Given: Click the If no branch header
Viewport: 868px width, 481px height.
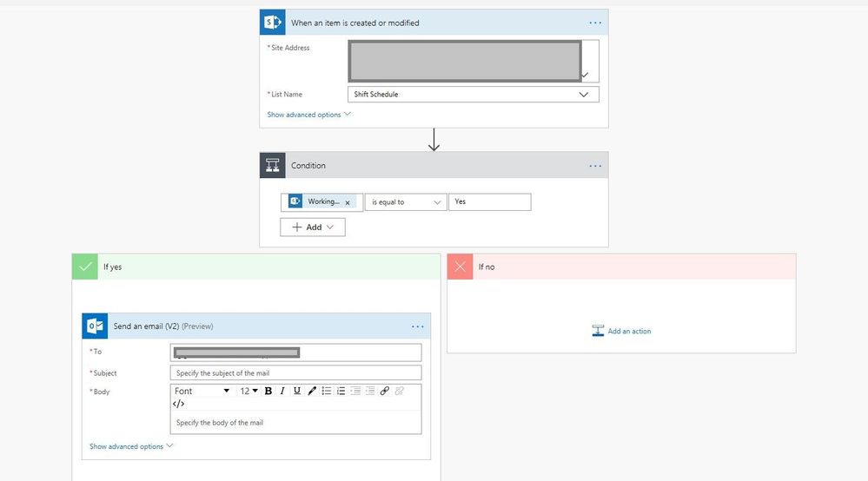Looking at the screenshot, I should click(x=621, y=267).
